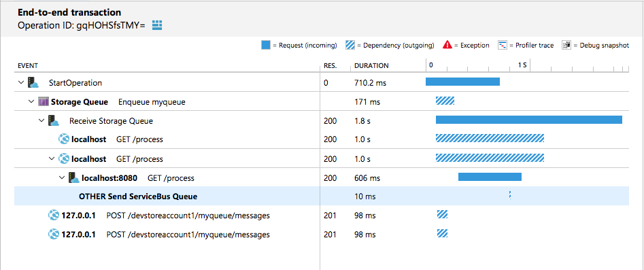644x270 pixels.
Task: Click the Dependency (outgoing) legend swatch
Action: pyautogui.click(x=350, y=45)
